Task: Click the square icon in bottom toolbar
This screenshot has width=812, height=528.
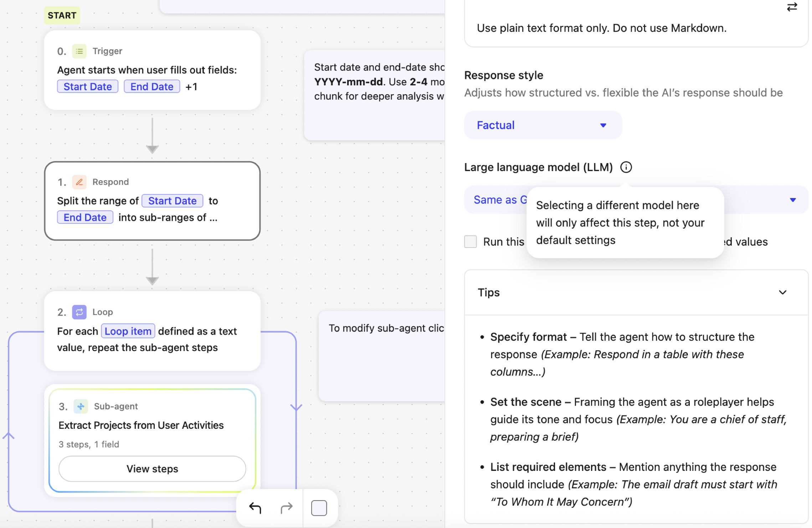Action: point(319,508)
